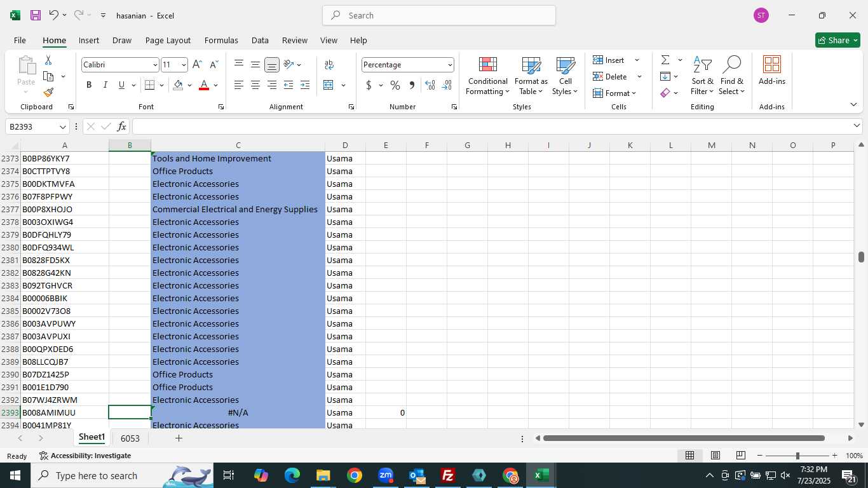
Task: Click Accessibility: Investigate in status bar
Action: 85,456
